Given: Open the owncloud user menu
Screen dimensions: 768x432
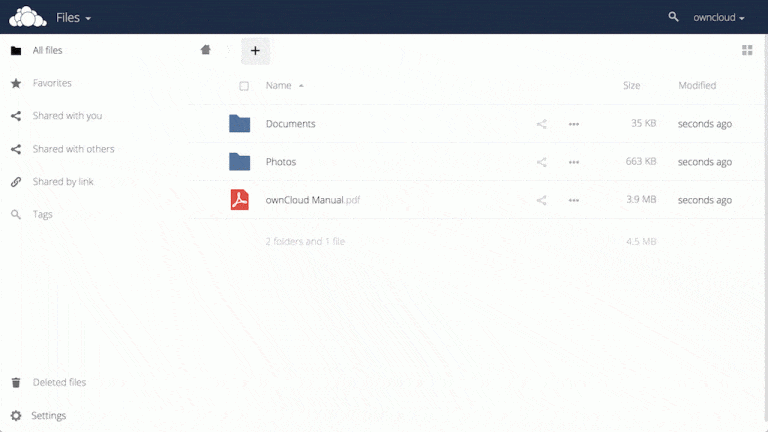Looking at the screenshot, I should pyautogui.click(x=719, y=18).
